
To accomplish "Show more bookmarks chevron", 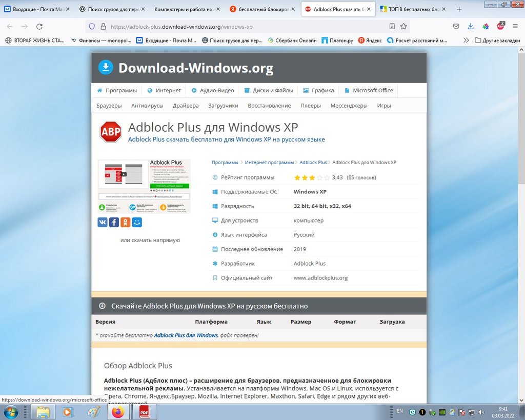I will click(466, 40).
